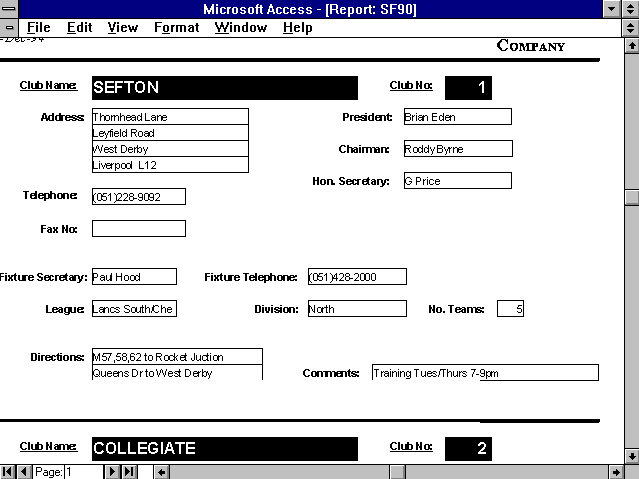Click the empty Fax No field
The height and width of the screenshot is (479, 639).
(139, 229)
